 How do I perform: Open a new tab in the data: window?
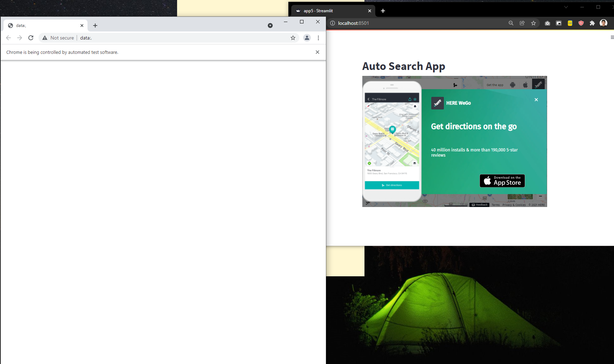pyautogui.click(x=95, y=26)
